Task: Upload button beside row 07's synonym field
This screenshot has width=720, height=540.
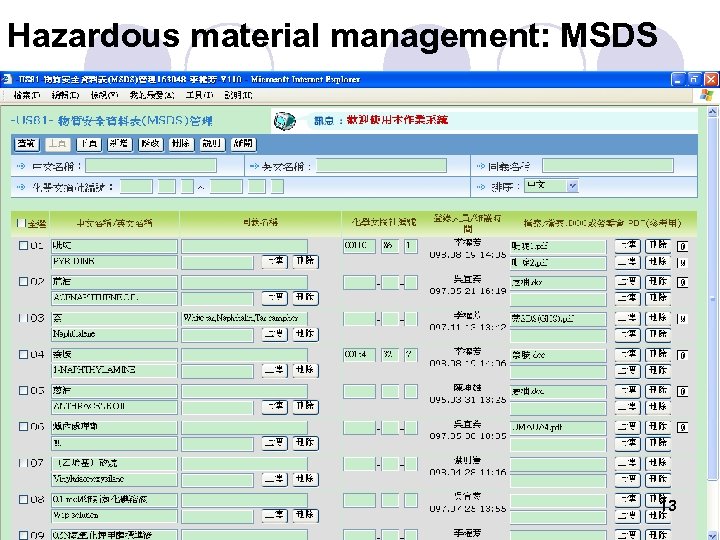Action: [x=275, y=479]
